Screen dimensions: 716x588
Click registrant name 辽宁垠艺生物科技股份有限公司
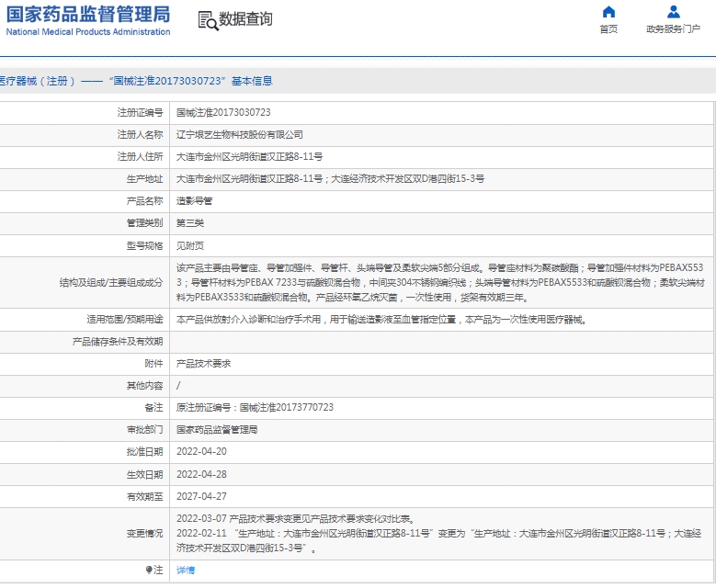point(240,135)
